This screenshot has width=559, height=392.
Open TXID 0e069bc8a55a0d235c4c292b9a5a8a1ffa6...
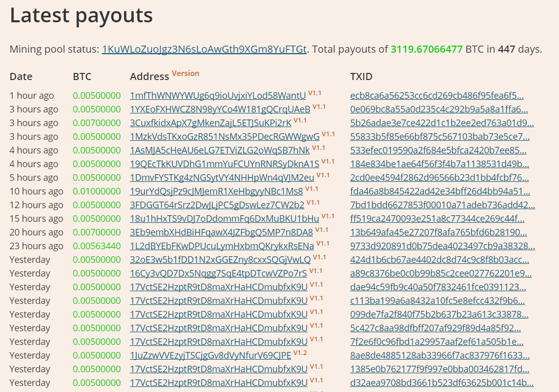click(x=439, y=109)
